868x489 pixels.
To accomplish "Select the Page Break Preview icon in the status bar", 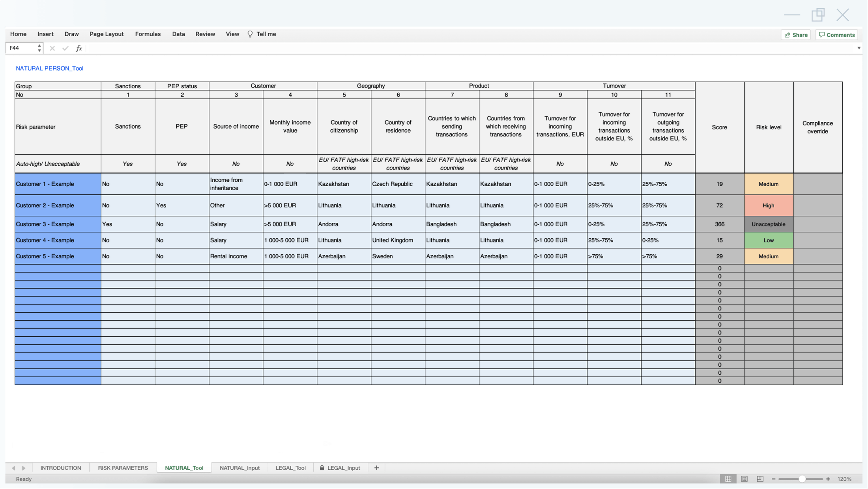I will [759, 479].
